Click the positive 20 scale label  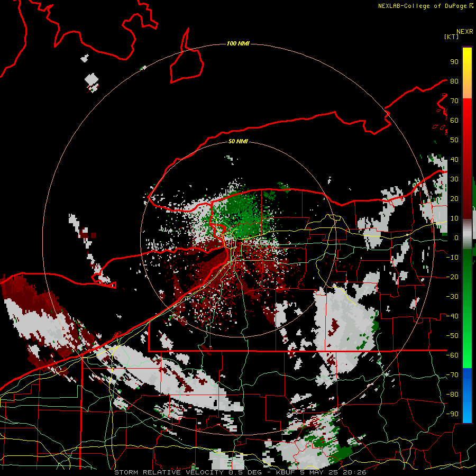(454, 198)
